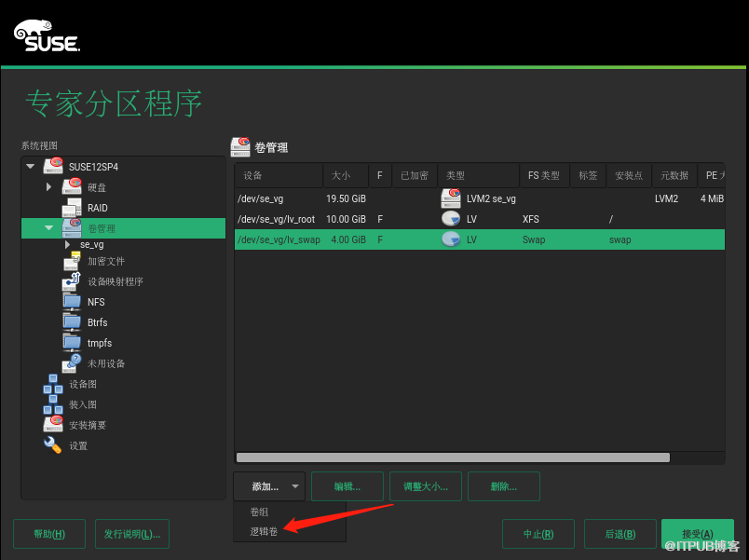Sort by the Metadata (元数据) column header

[x=674, y=175]
